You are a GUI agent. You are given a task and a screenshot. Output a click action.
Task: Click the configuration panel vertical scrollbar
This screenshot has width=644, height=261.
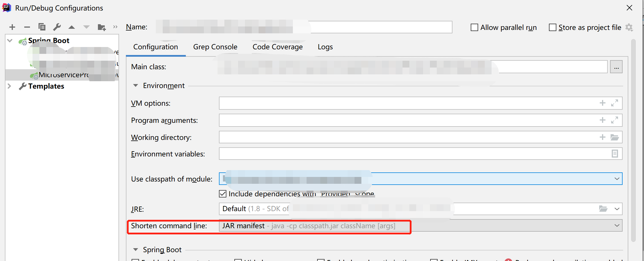point(633,140)
